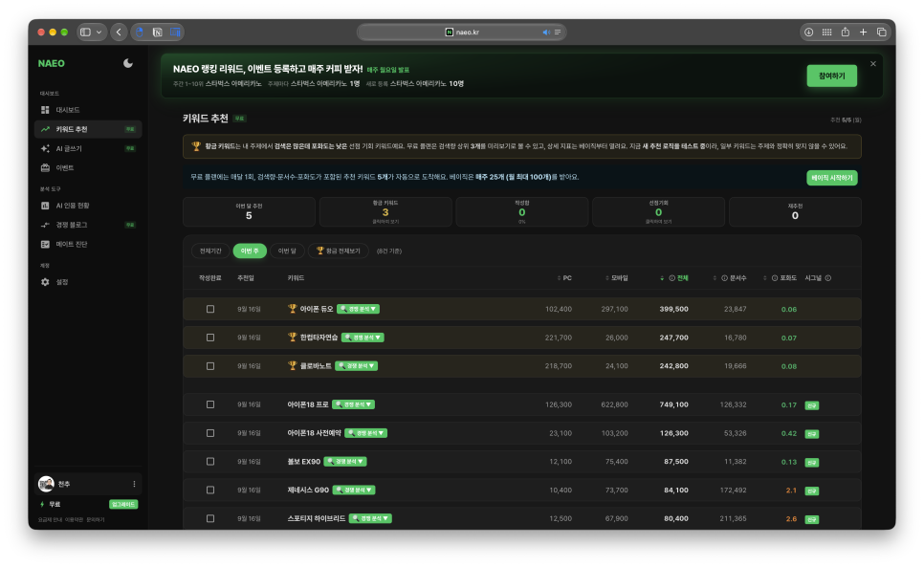Click the Safari downloads icon
924x567 pixels.
808,33
